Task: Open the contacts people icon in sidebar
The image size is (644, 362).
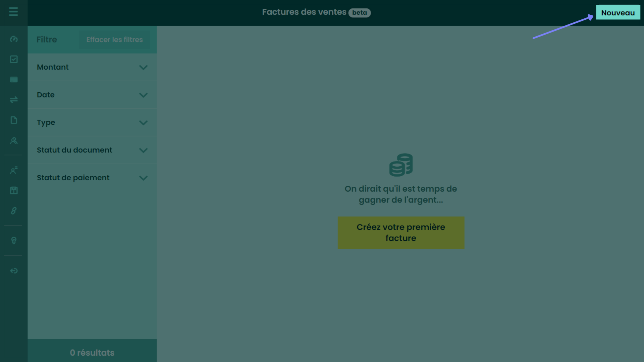Action: click(x=14, y=140)
